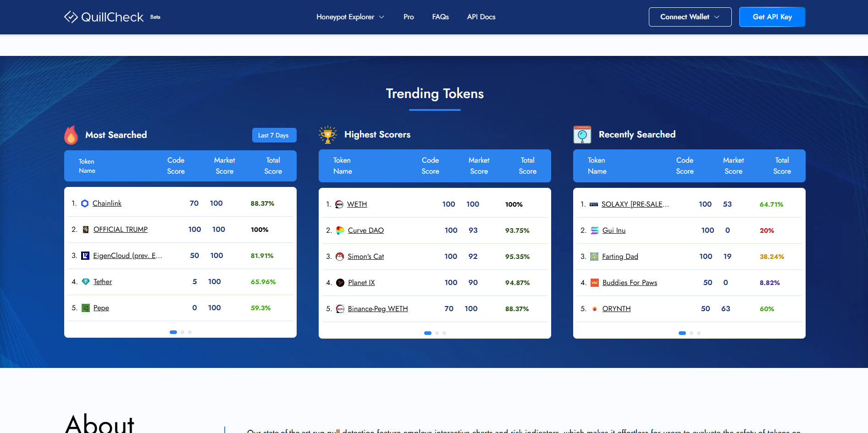Viewport: 868px width, 433px height.
Task: Click the QuillCheck logo icon
Action: 71,17
